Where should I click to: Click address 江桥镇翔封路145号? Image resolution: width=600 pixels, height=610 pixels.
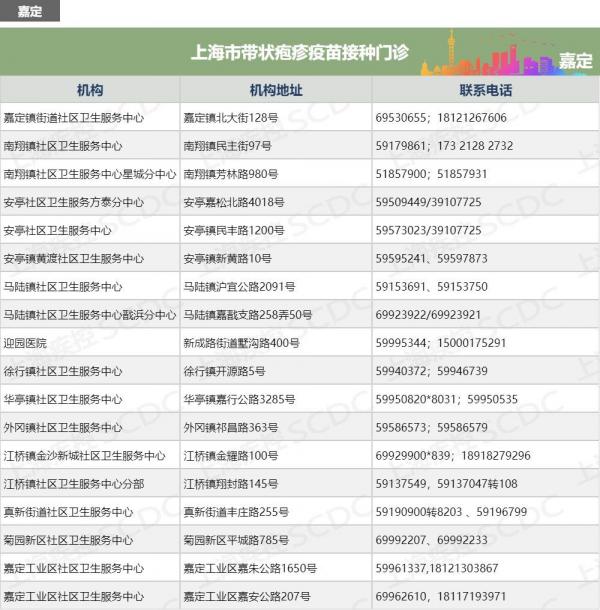231,484
